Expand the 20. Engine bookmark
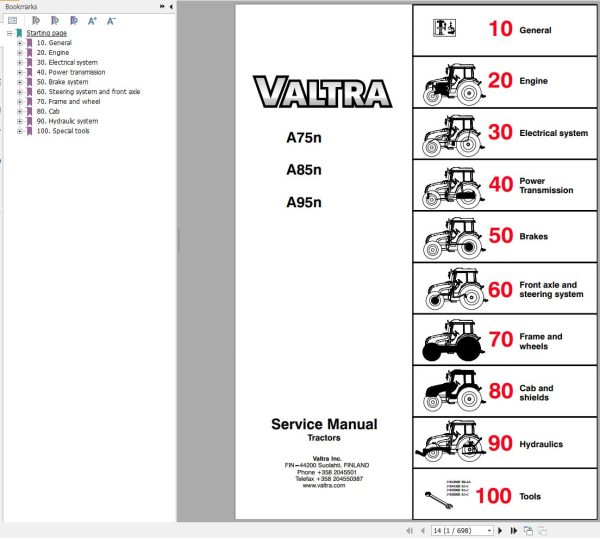 (x=20, y=53)
